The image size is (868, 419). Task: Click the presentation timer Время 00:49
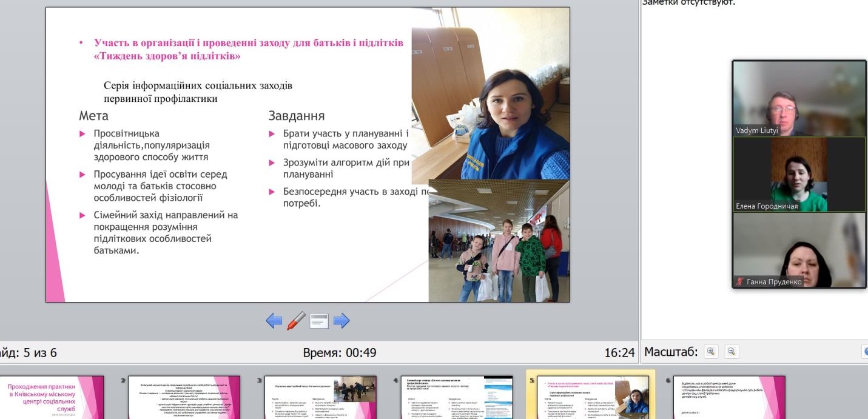pos(340,353)
